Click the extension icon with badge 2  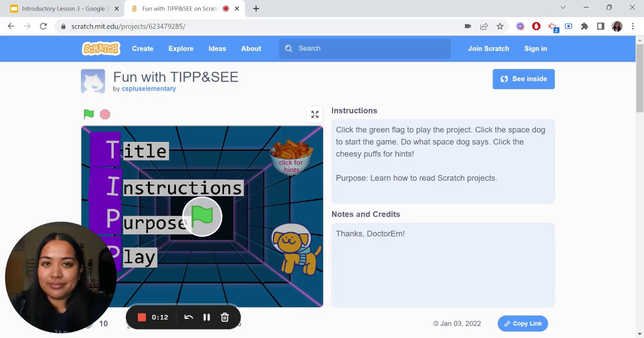pyautogui.click(x=553, y=27)
